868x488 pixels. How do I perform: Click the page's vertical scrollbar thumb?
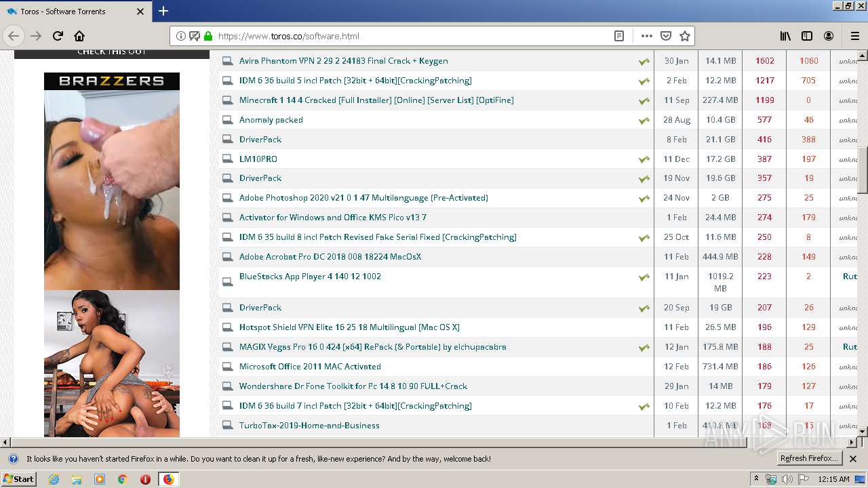coord(863,171)
